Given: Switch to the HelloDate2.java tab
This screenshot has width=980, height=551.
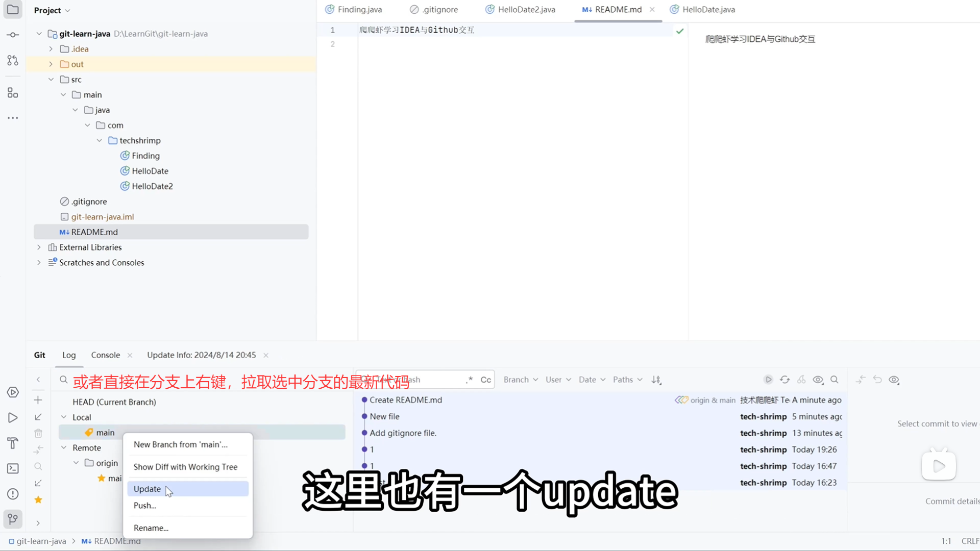Looking at the screenshot, I should pos(526,10).
